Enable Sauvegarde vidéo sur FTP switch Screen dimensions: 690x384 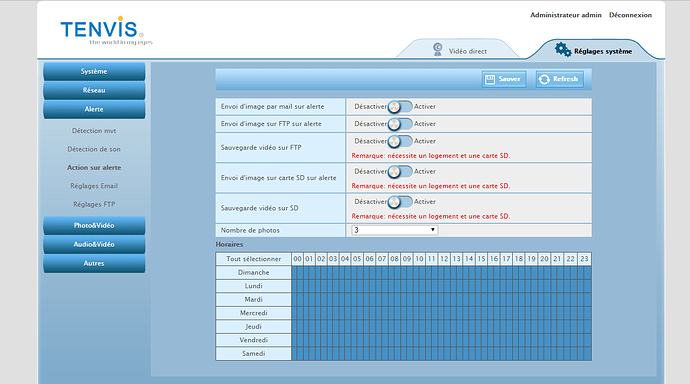click(400, 141)
